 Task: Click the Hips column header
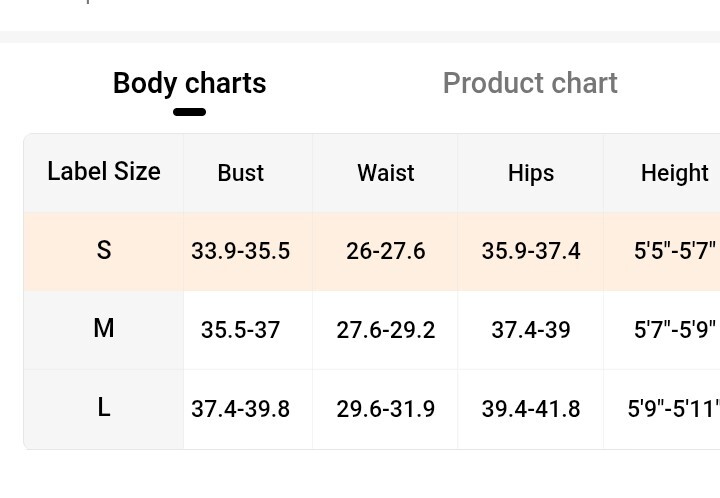[x=531, y=173]
